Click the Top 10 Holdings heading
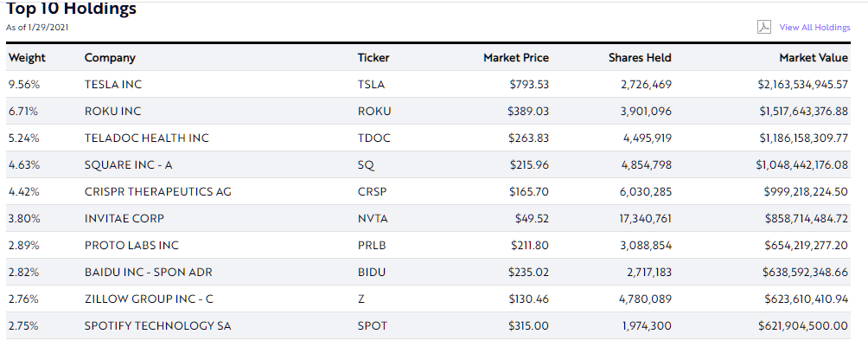Screen dimensions: 868x347 (x=71, y=10)
